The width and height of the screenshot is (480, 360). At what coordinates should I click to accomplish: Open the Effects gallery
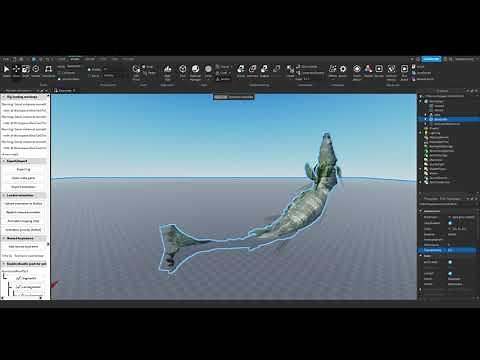tap(332, 71)
